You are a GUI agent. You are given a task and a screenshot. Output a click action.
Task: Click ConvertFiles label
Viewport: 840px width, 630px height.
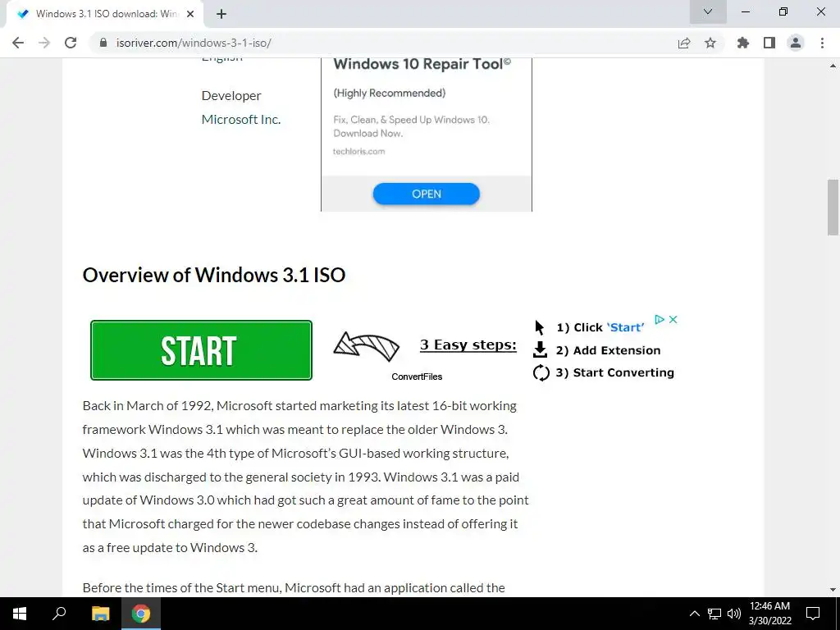pyautogui.click(x=417, y=377)
